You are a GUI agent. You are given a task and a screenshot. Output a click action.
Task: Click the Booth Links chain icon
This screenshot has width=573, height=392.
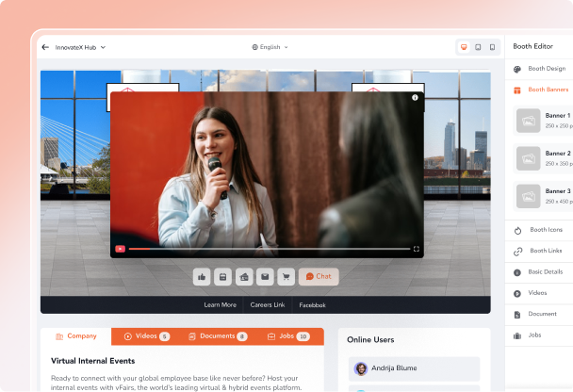(x=517, y=252)
